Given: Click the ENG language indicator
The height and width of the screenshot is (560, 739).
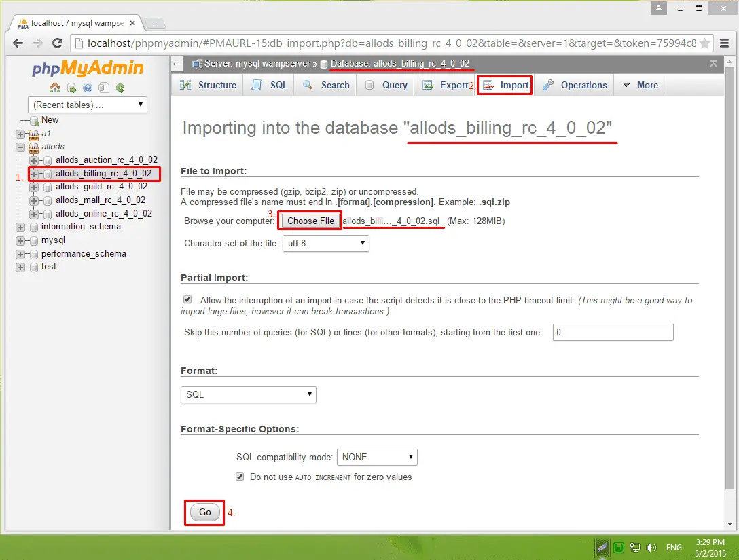Looking at the screenshot, I should click(x=674, y=548).
